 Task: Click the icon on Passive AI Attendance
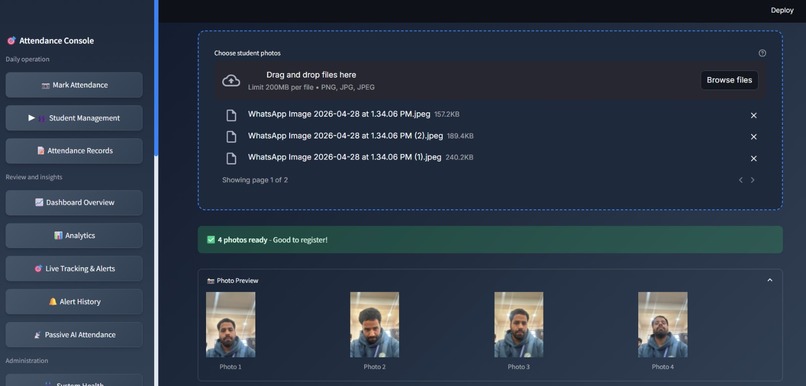38,335
